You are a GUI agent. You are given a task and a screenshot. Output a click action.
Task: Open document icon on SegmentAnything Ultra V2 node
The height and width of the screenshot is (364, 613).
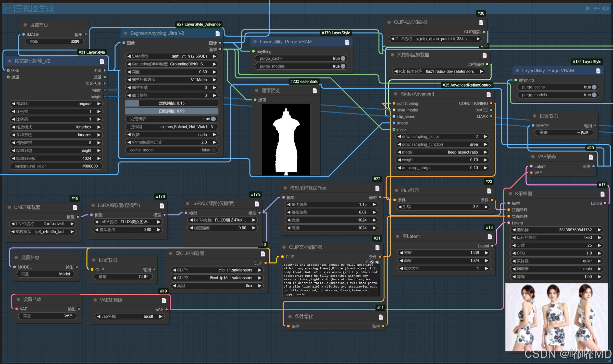click(217, 33)
